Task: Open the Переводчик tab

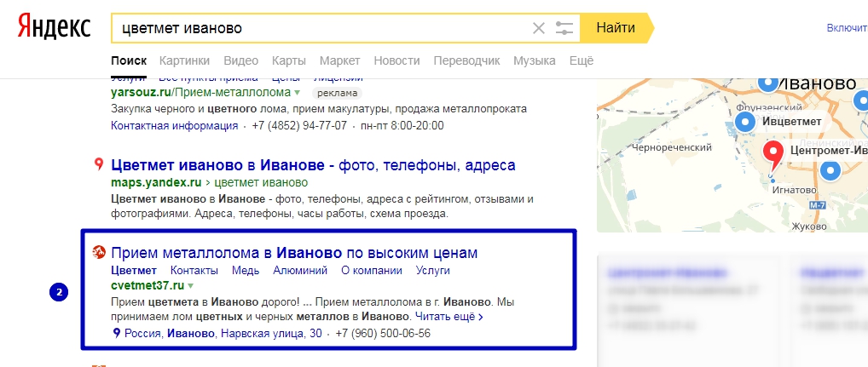Action: (x=466, y=60)
